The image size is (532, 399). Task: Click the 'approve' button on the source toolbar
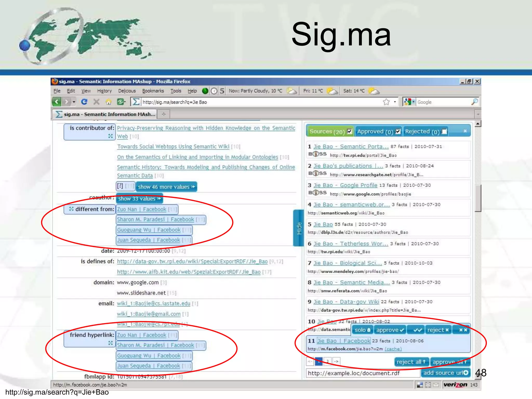[390, 330]
